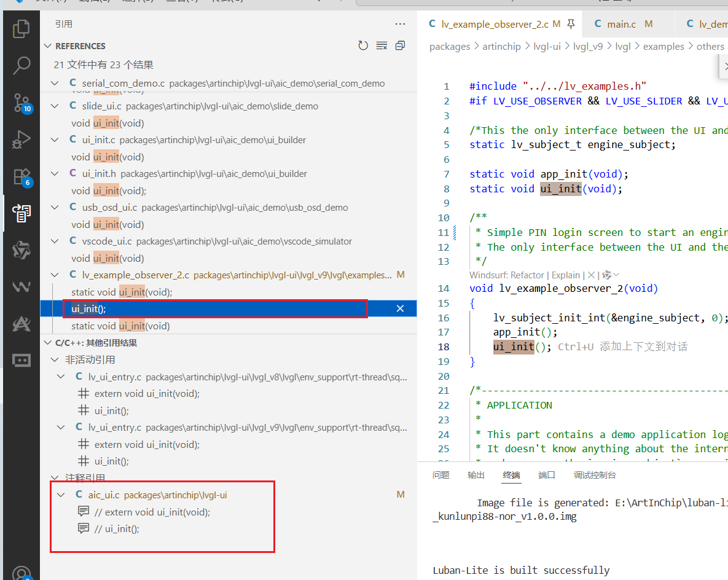This screenshot has width=728, height=580.
Task: Select the References view icon in the activity bar
Action: (22, 213)
